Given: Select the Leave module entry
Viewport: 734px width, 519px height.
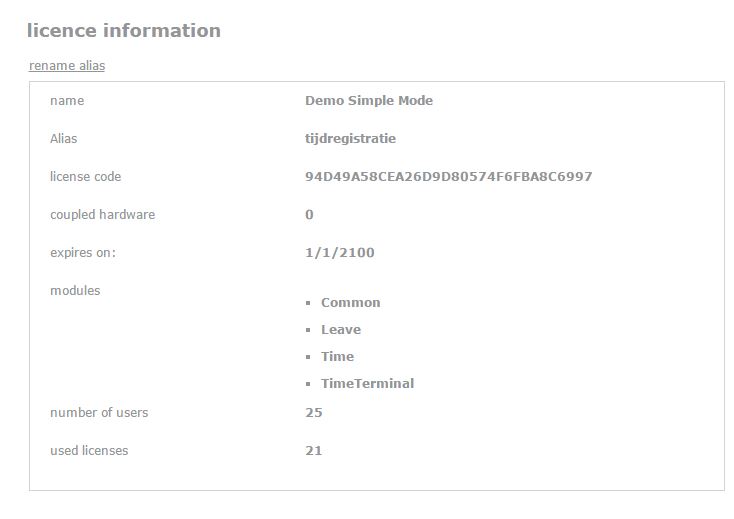Looking at the screenshot, I should pos(341,330).
